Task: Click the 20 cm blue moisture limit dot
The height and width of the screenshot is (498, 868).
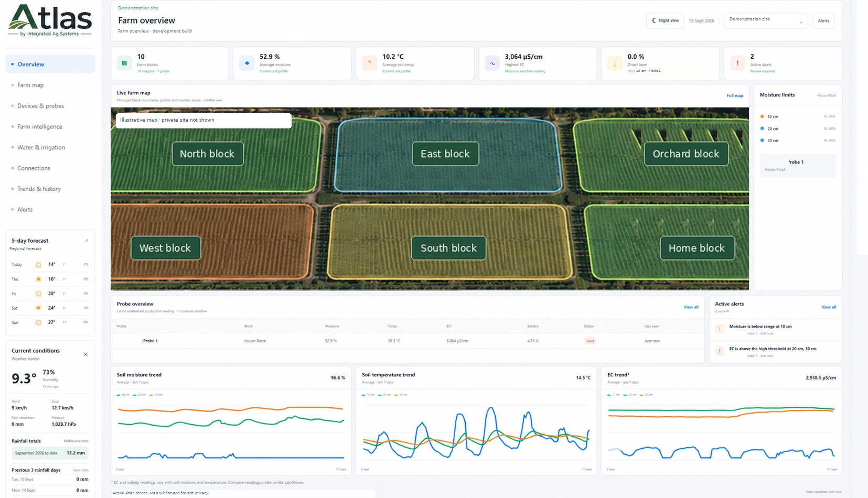Action: [x=762, y=128]
